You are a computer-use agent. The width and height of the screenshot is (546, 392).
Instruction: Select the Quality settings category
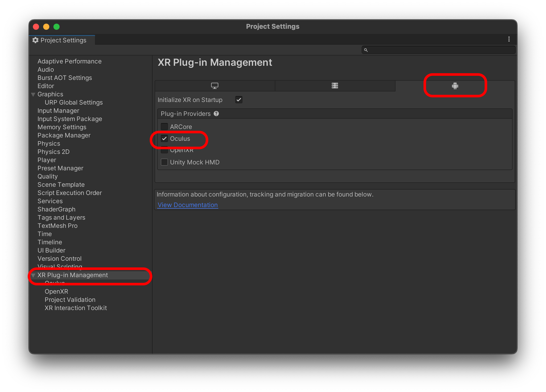point(48,176)
